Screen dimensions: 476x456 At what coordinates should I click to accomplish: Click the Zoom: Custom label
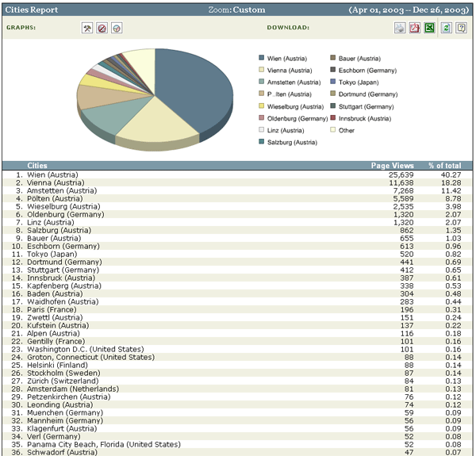click(236, 10)
